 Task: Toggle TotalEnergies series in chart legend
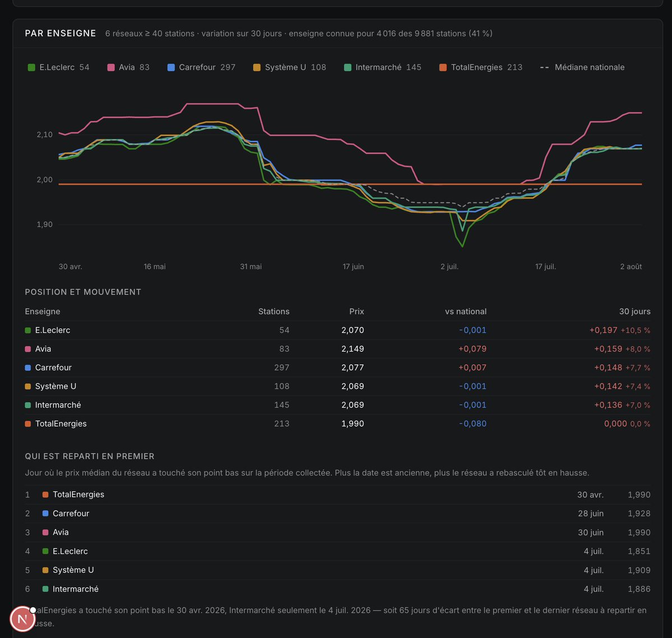(x=481, y=67)
